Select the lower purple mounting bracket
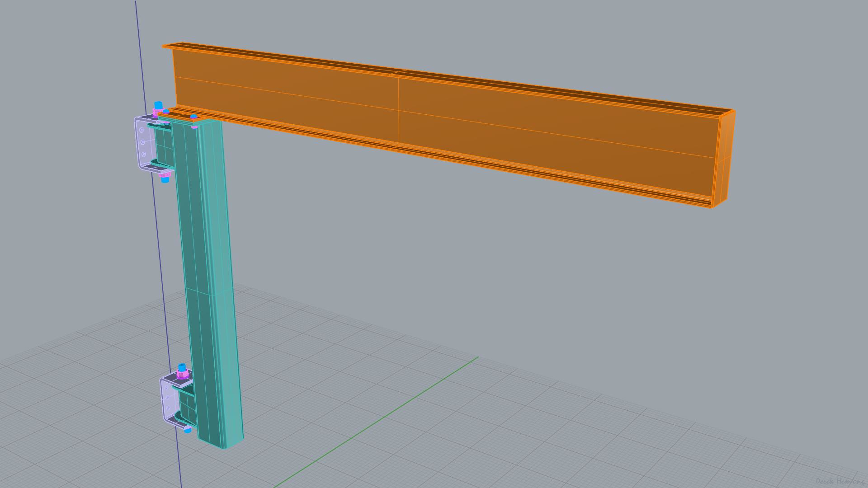This screenshot has width=868, height=488. coord(171,400)
